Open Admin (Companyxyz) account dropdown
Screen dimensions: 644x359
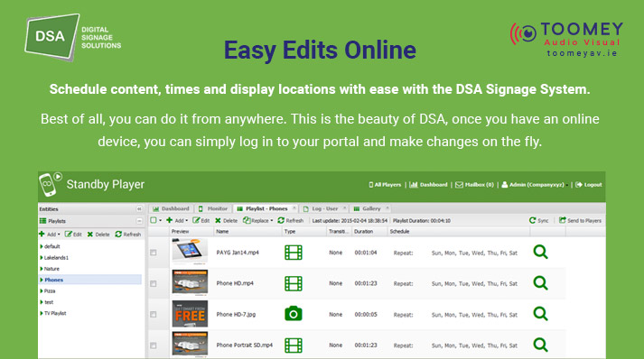(x=535, y=185)
